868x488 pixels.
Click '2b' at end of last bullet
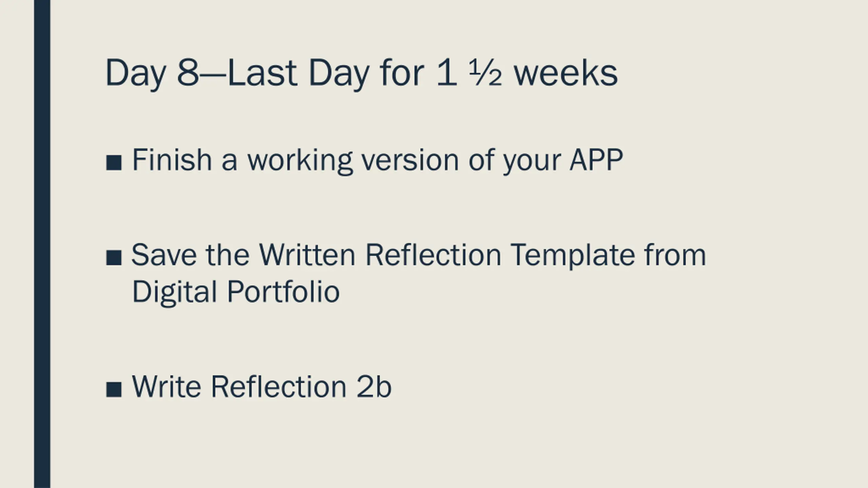point(374,387)
